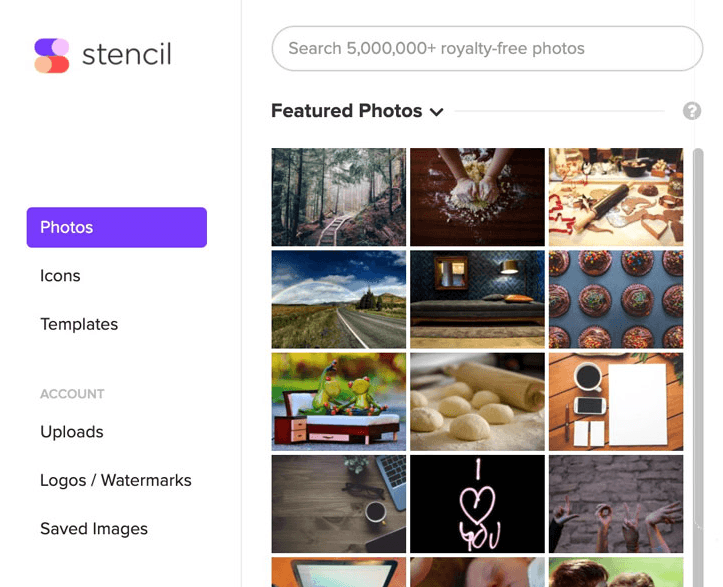Select the Photos tab
Image resolution: width=723 pixels, height=587 pixels.
(116, 227)
